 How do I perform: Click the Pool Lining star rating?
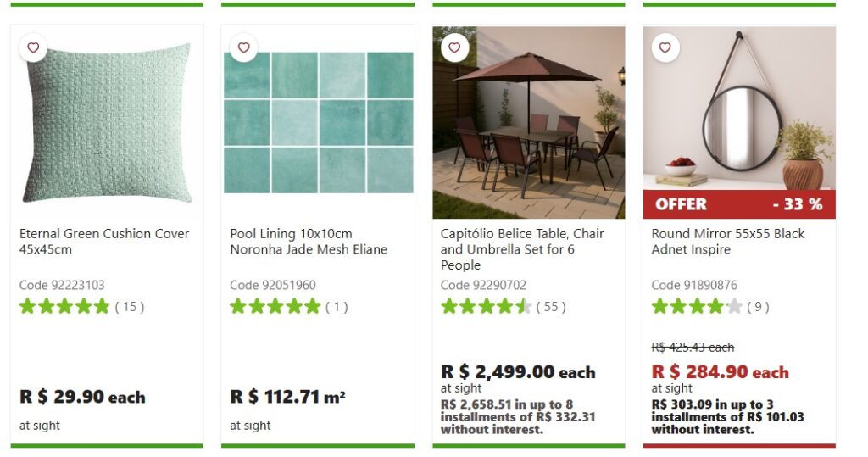point(275,306)
